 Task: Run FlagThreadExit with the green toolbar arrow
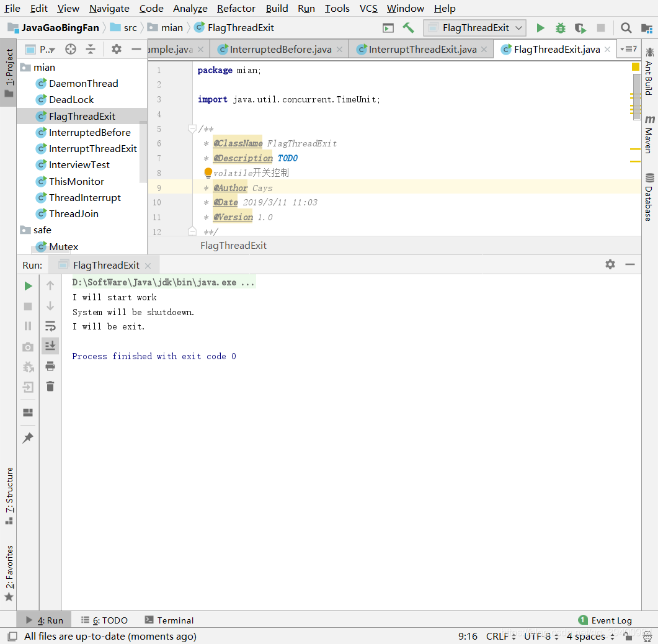[x=540, y=28]
